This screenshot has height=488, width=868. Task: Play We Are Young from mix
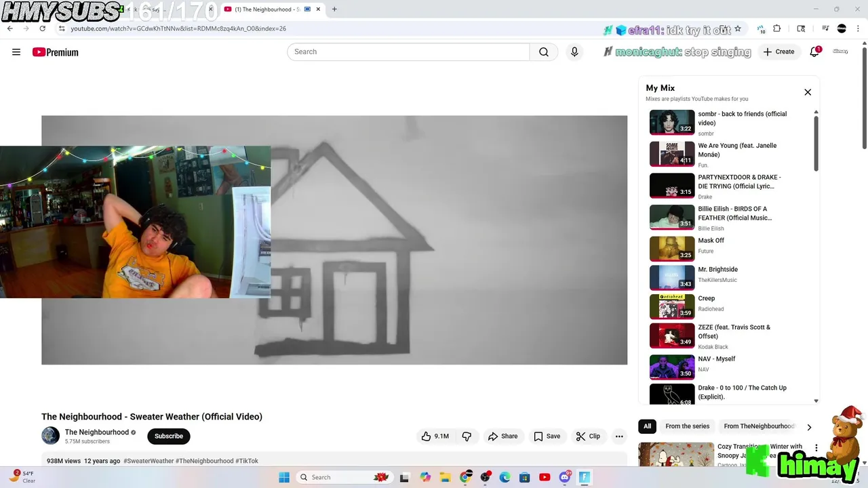point(672,154)
